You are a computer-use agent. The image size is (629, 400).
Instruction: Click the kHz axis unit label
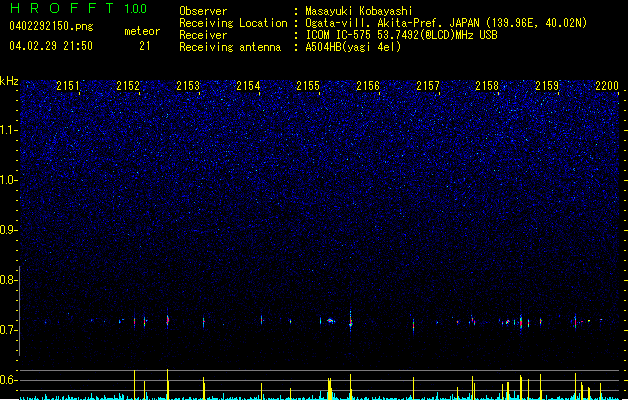(9, 81)
